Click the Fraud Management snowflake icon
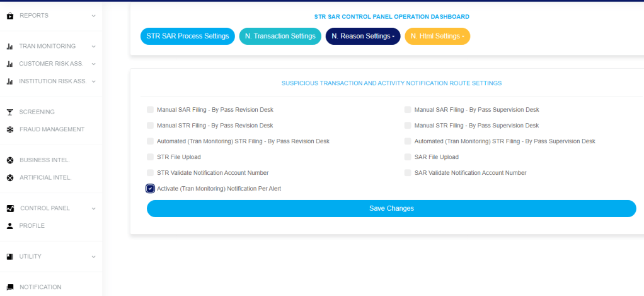 point(10,130)
